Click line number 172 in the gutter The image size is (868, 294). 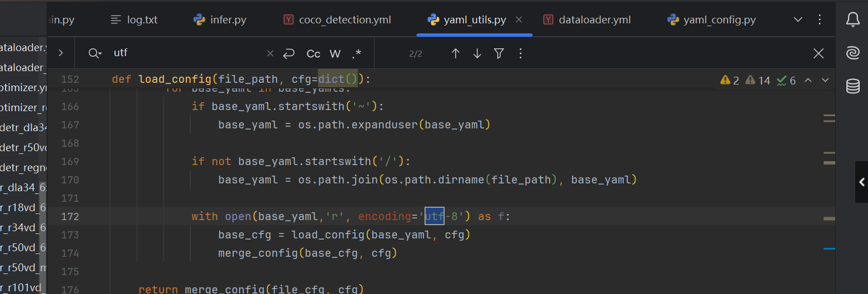(x=70, y=216)
